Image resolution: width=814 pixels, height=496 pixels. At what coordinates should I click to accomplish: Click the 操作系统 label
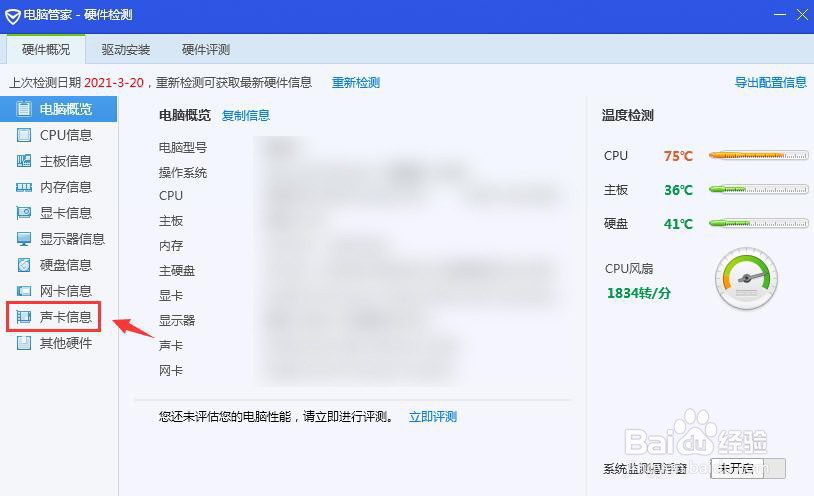pyautogui.click(x=183, y=172)
